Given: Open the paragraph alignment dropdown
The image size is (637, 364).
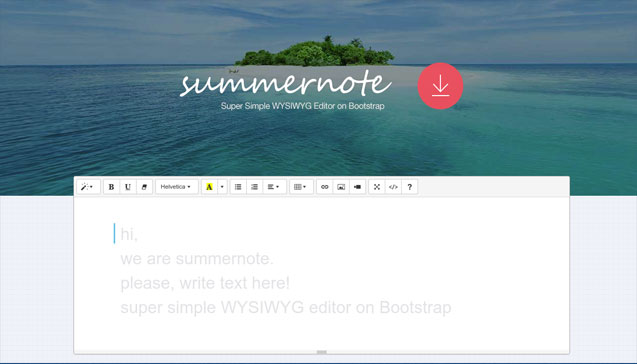Looking at the screenshot, I should click(274, 187).
